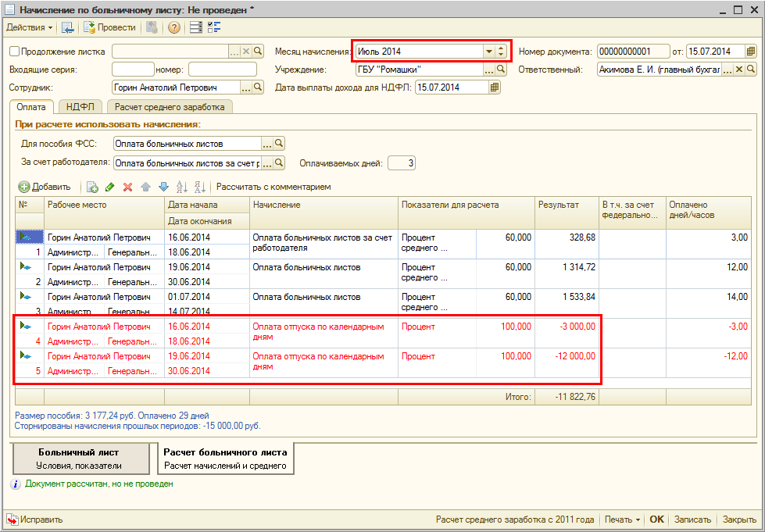Click the Оплачиваемых дней input field

pos(401,163)
